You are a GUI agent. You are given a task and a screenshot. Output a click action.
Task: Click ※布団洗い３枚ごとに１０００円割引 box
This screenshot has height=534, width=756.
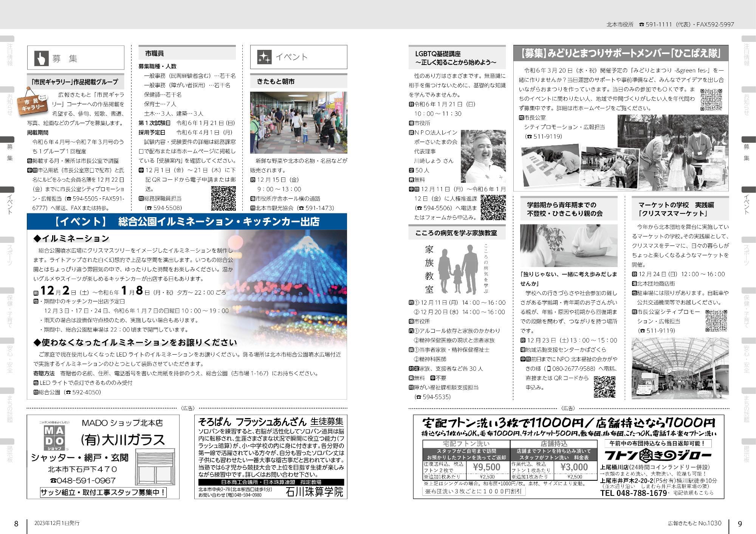tap(474, 492)
